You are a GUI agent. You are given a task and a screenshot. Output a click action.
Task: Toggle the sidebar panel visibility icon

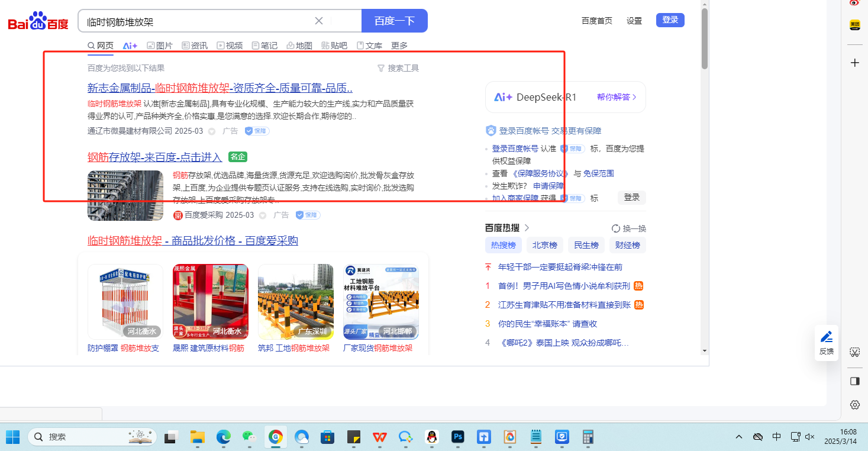tap(854, 381)
